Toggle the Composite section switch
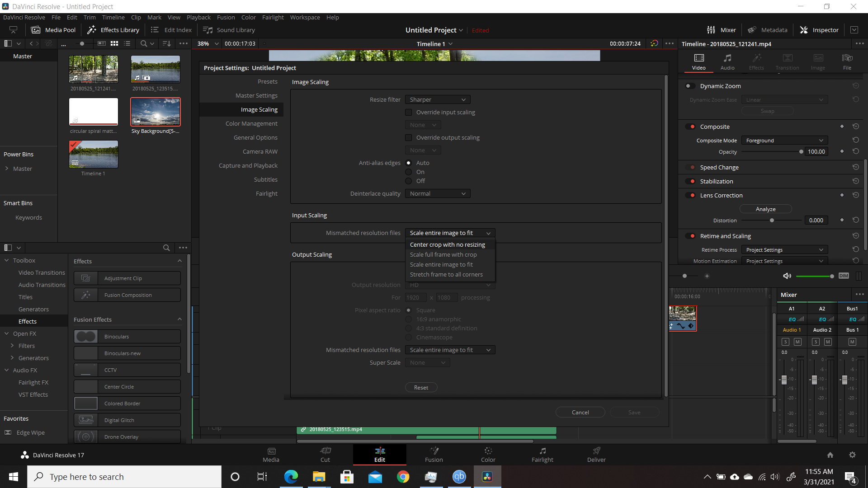Screen dimensions: 868x488 coord(690,127)
